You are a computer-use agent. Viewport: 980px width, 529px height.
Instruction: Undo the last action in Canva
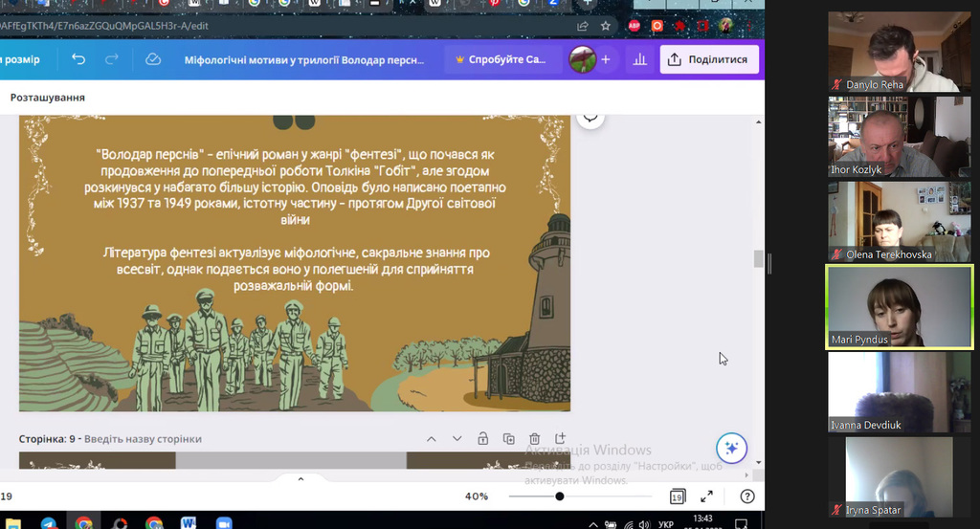(x=78, y=59)
